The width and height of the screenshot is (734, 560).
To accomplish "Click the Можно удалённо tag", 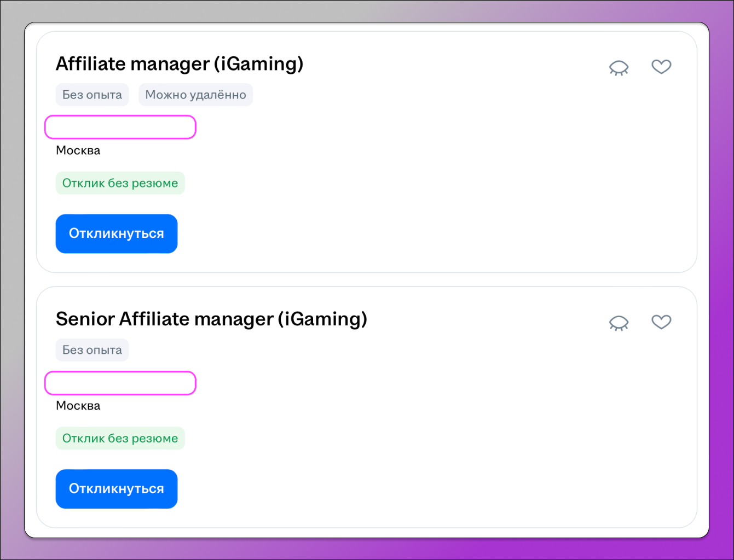I will 195,95.
